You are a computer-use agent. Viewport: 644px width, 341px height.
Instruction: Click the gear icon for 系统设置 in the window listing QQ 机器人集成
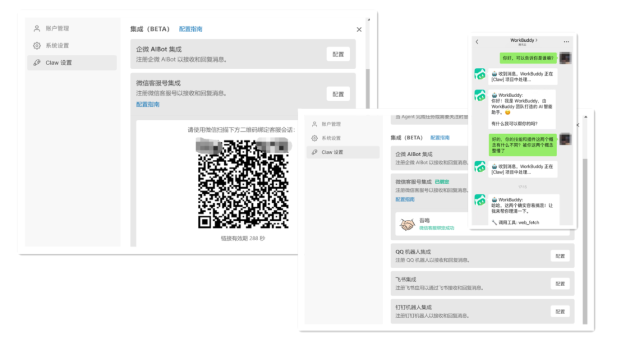(x=314, y=138)
